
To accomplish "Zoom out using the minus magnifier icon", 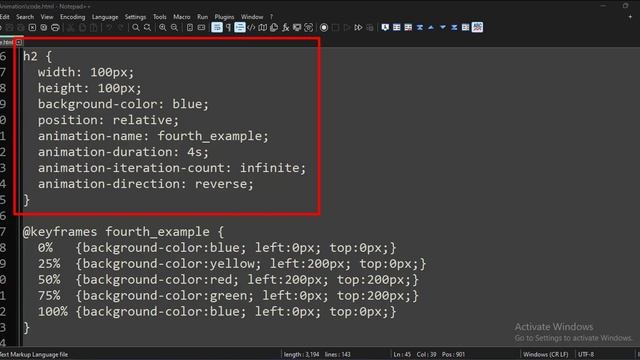I will pyautogui.click(x=174, y=28).
